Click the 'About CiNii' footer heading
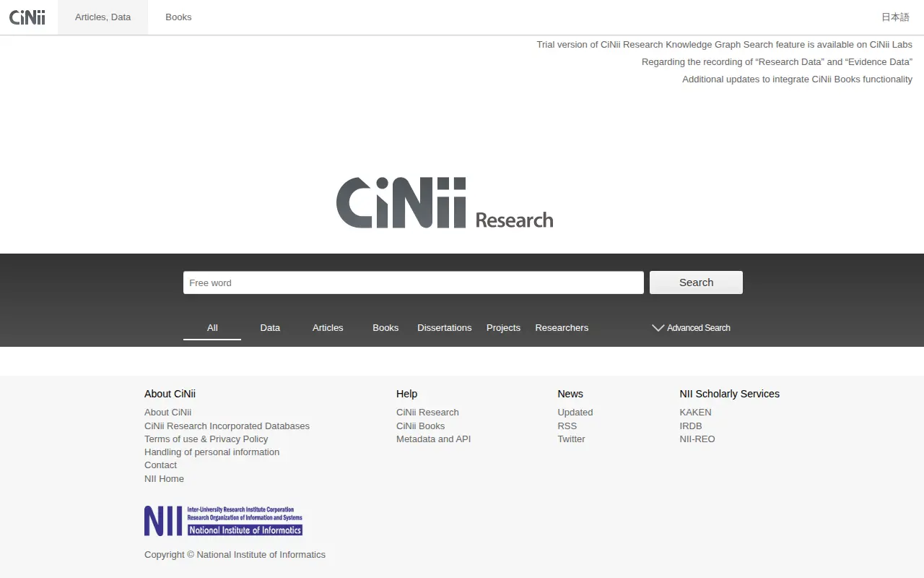 170,394
